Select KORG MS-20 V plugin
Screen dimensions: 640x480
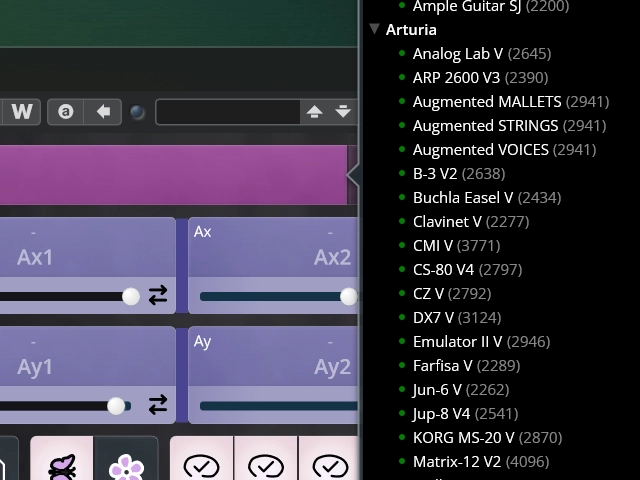pos(487,438)
